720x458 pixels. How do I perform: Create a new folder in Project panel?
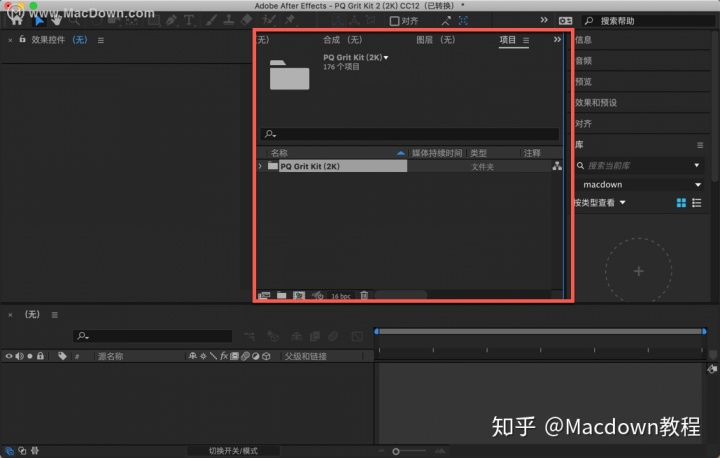[x=281, y=295]
